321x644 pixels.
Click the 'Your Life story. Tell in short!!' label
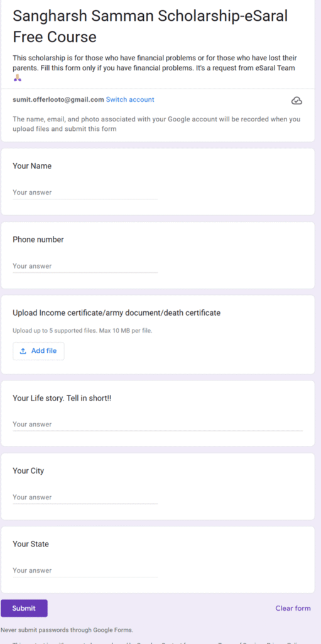(62, 398)
